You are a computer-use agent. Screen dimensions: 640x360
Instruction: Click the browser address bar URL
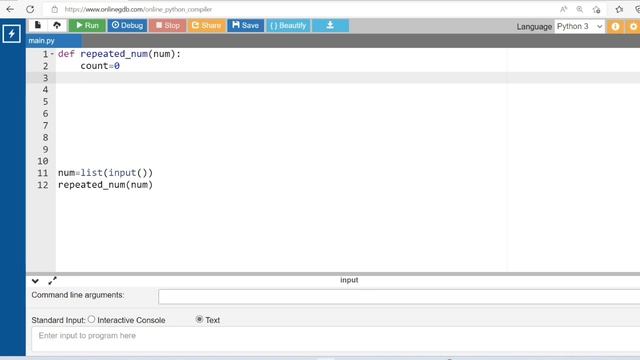click(x=138, y=9)
